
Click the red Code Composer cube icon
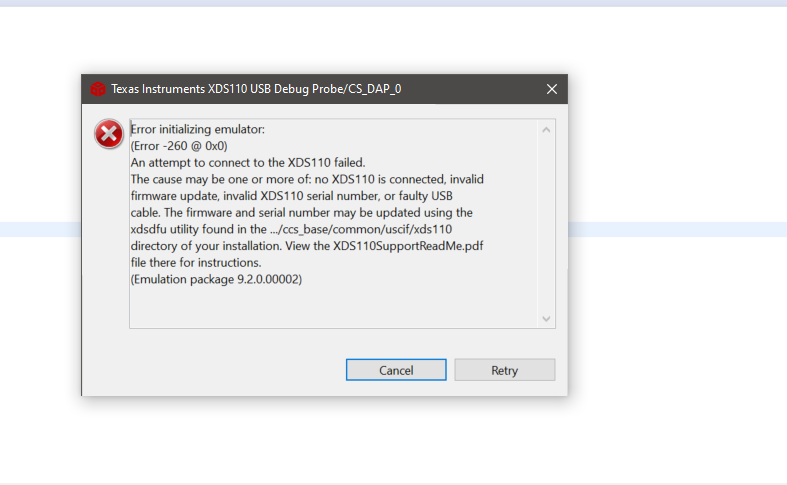97,89
